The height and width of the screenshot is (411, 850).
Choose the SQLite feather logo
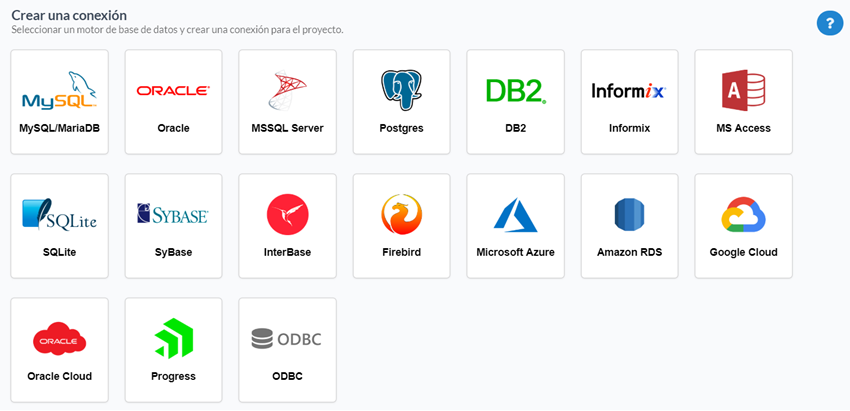pyautogui.click(x=60, y=214)
